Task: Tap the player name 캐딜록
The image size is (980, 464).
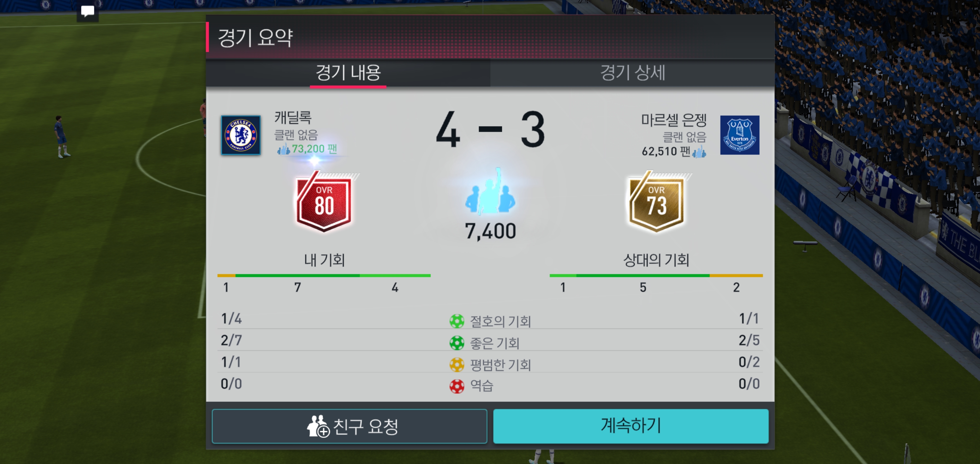Action: [293, 117]
